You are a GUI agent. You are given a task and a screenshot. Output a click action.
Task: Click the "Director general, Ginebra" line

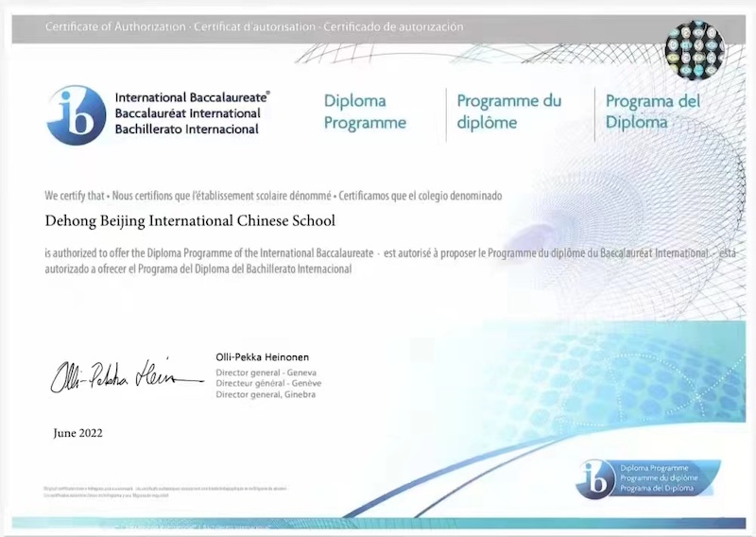point(266,393)
